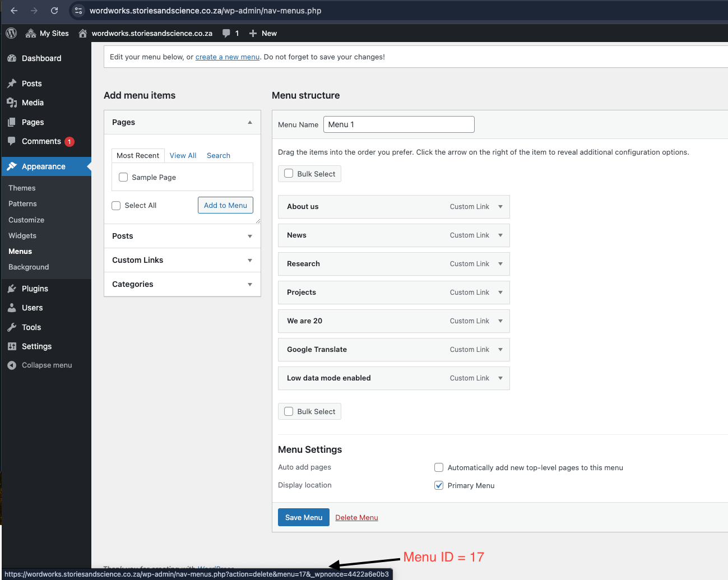
Task: Check the Sample Page checkbox
Action: coord(123,177)
